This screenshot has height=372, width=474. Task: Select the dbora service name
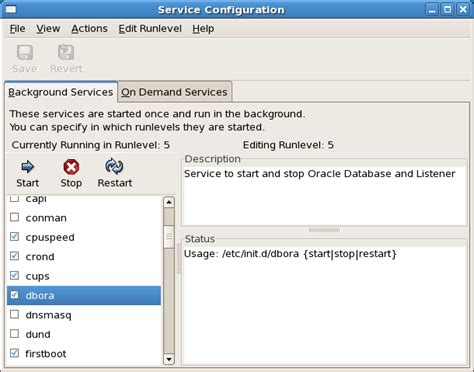point(40,295)
